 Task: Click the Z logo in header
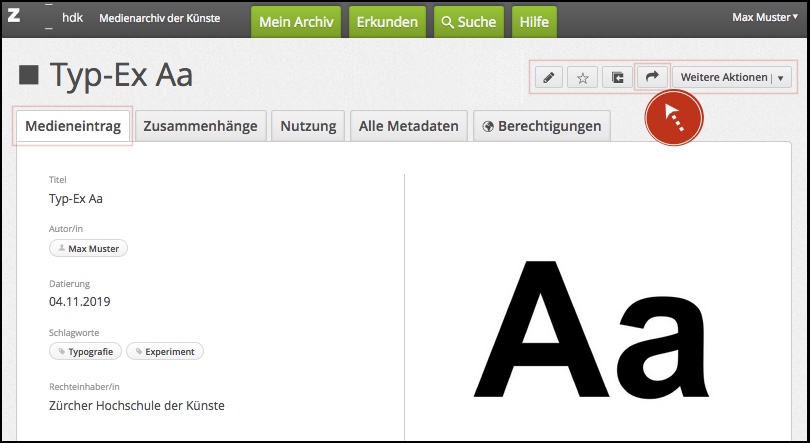click(x=14, y=17)
